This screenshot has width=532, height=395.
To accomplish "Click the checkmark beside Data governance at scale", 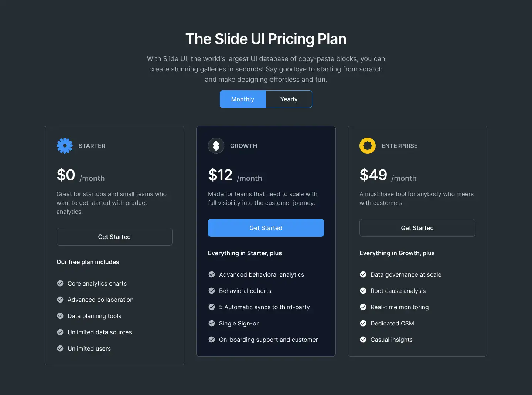I will click(363, 274).
